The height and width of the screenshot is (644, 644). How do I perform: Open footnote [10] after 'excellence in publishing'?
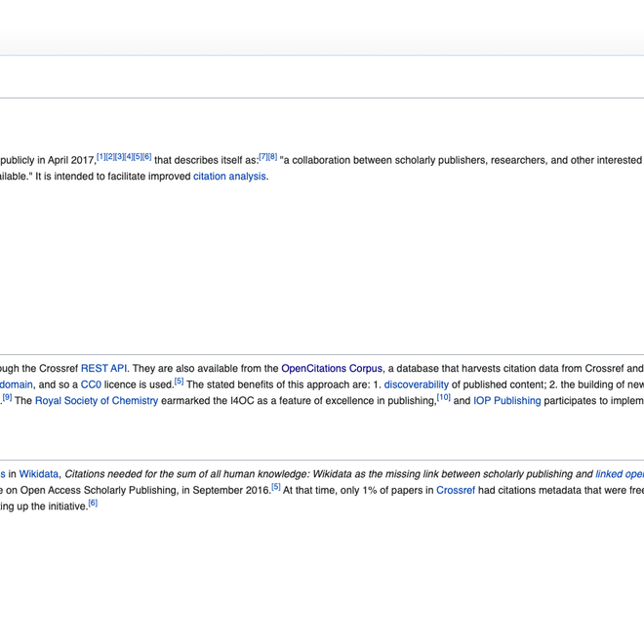444,397
